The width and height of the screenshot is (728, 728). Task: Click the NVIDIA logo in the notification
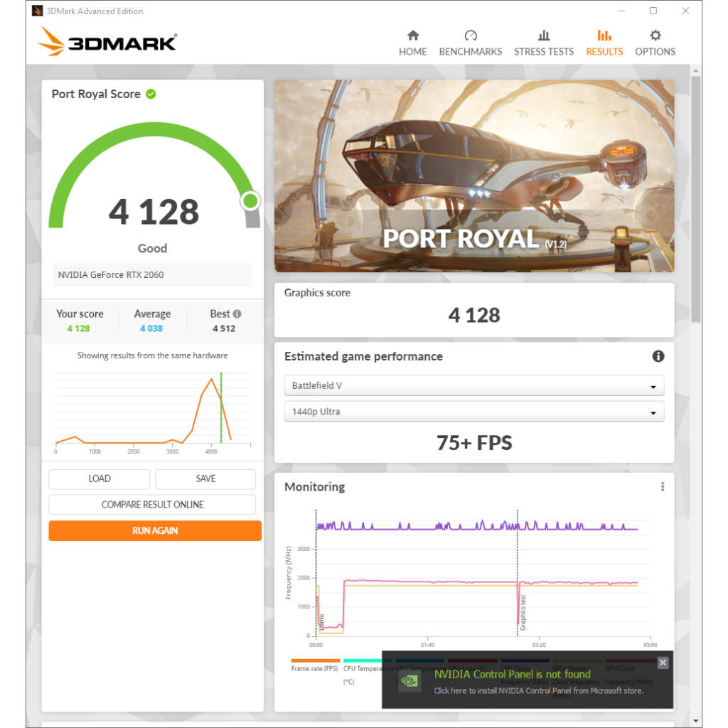(x=409, y=680)
